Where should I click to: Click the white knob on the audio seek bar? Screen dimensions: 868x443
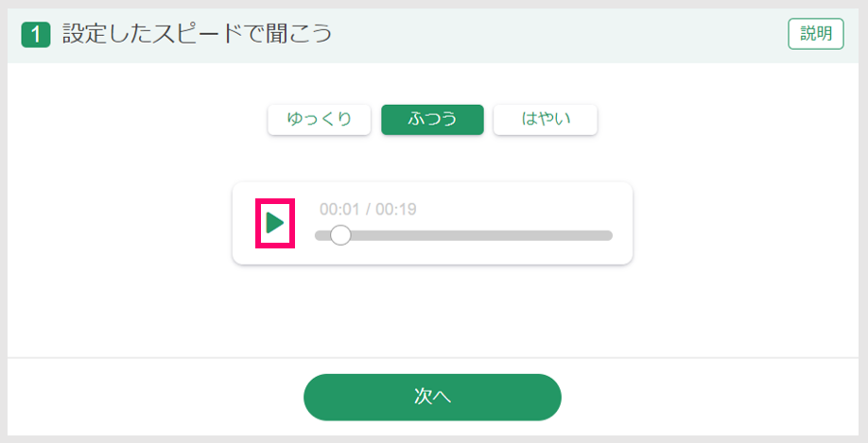tap(340, 235)
